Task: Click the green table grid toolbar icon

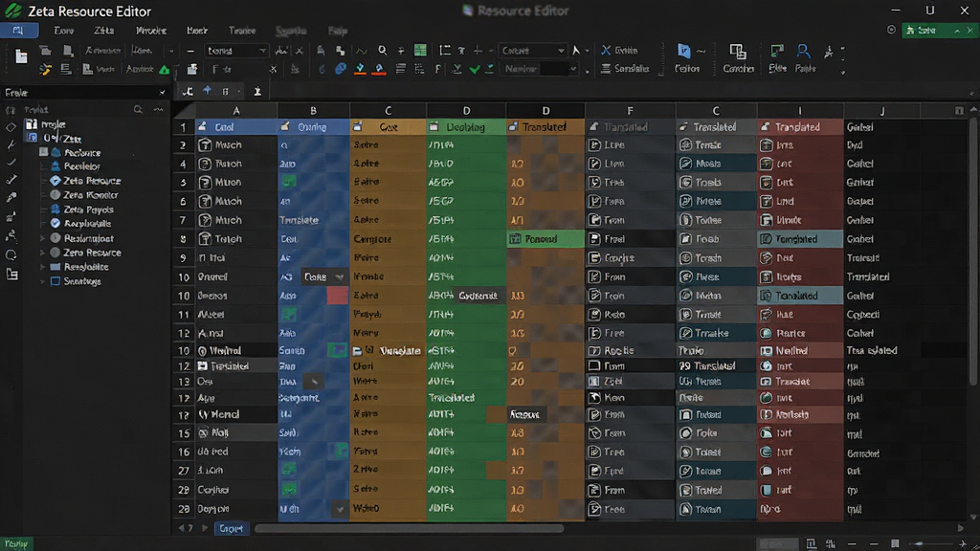Action: click(x=421, y=51)
